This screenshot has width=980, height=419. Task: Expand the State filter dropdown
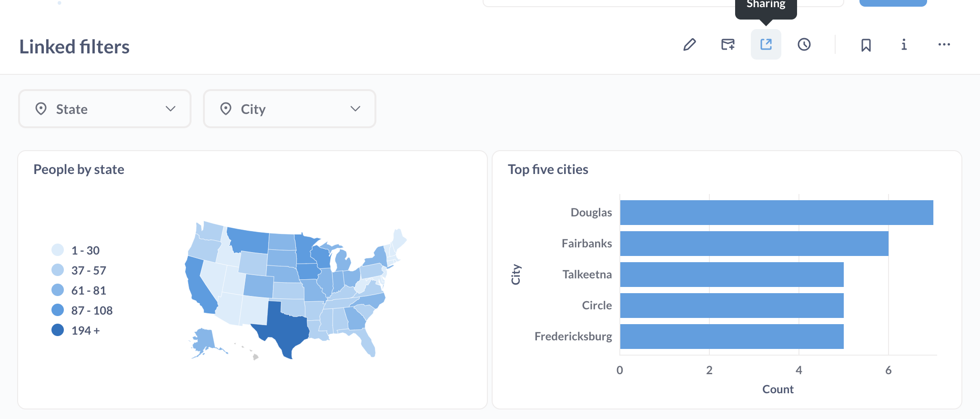(171, 109)
